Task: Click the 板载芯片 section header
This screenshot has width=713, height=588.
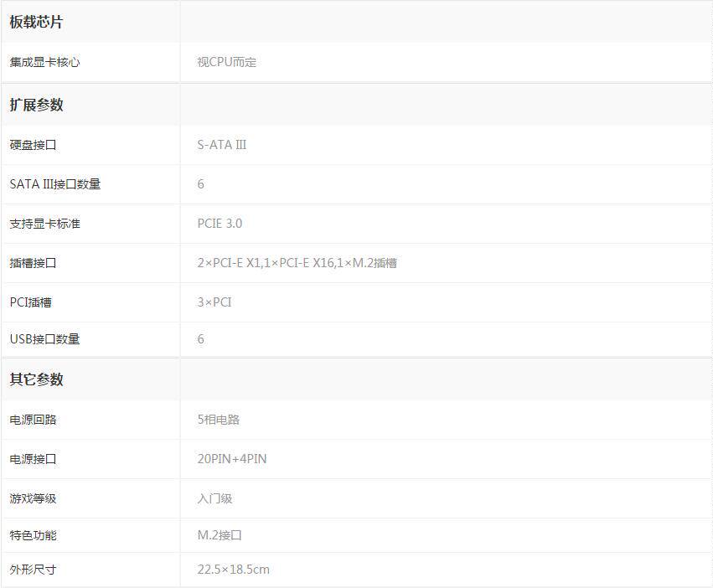Action: (36, 23)
